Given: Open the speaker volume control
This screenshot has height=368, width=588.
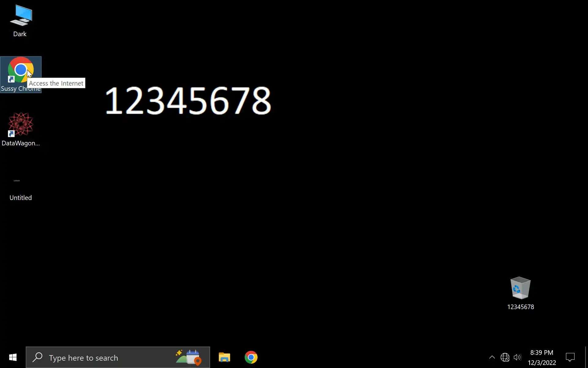Looking at the screenshot, I should [517, 357].
